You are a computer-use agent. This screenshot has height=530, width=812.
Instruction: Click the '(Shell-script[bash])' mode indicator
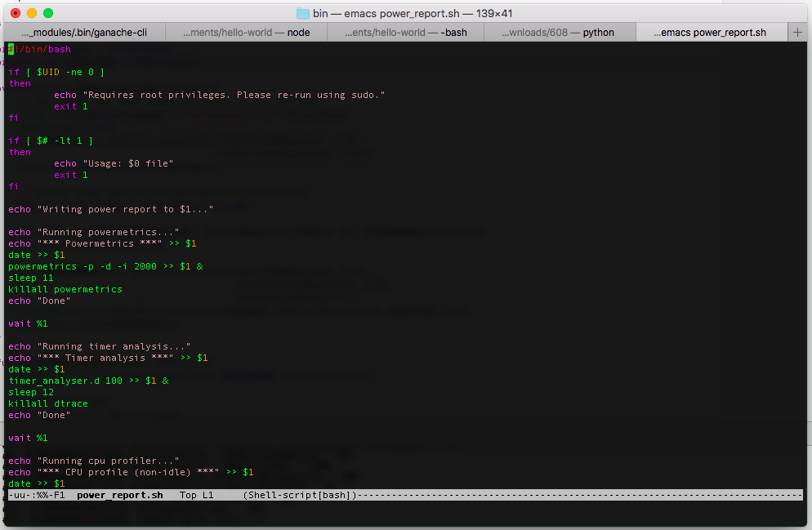300,496
